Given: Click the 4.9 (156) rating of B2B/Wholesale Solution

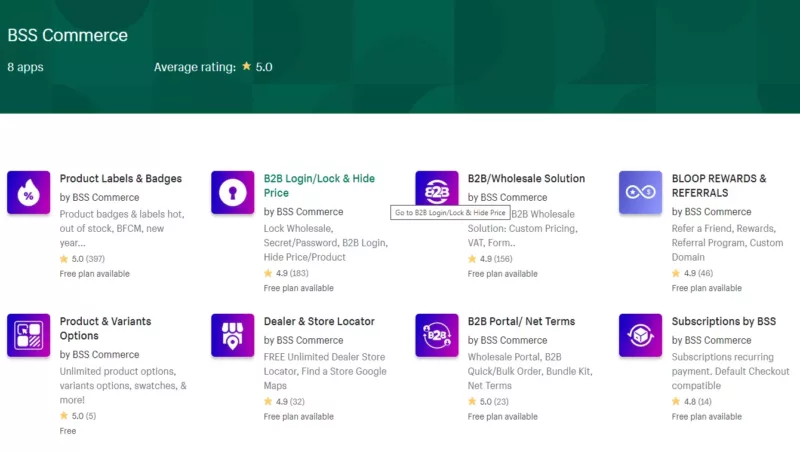Looking at the screenshot, I should tap(490, 259).
